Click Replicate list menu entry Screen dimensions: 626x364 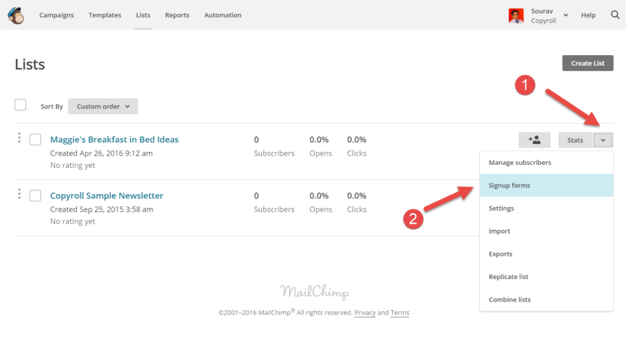click(546, 277)
